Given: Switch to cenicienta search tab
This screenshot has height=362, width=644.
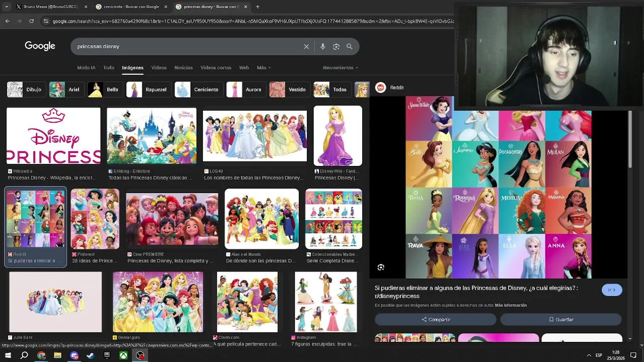Looking at the screenshot, I should coord(131,7).
